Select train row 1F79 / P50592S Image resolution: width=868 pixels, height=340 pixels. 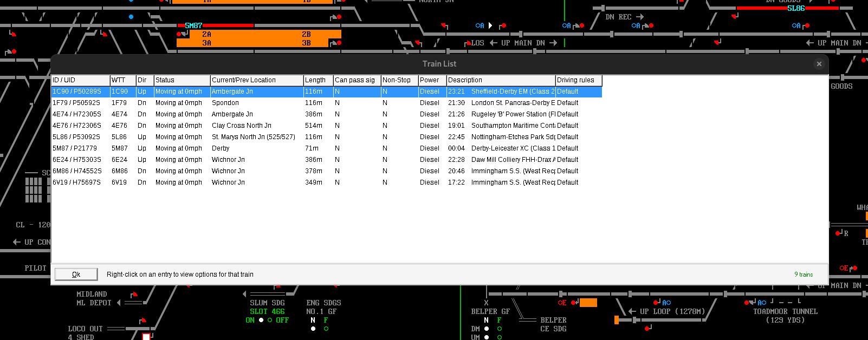[327, 103]
